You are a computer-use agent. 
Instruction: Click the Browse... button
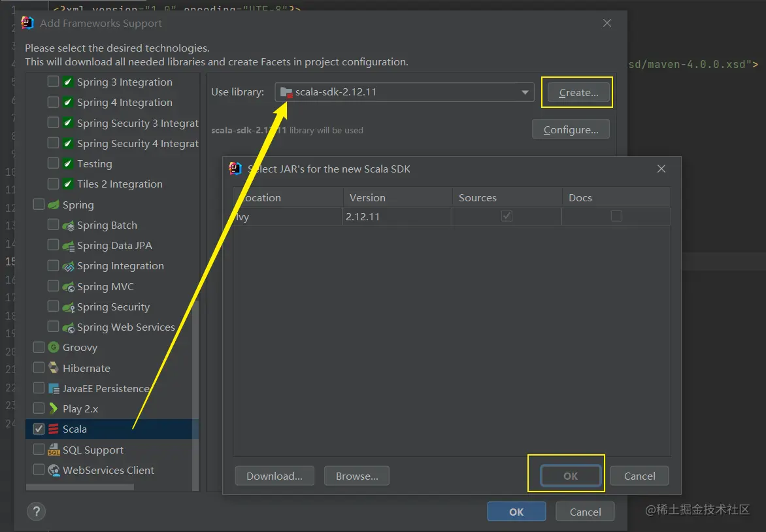click(357, 476)
